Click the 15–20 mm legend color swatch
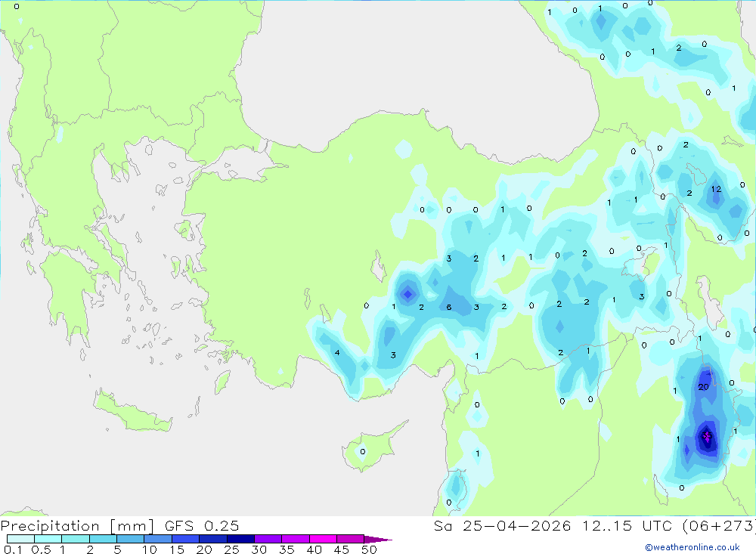 click(186, 539)
